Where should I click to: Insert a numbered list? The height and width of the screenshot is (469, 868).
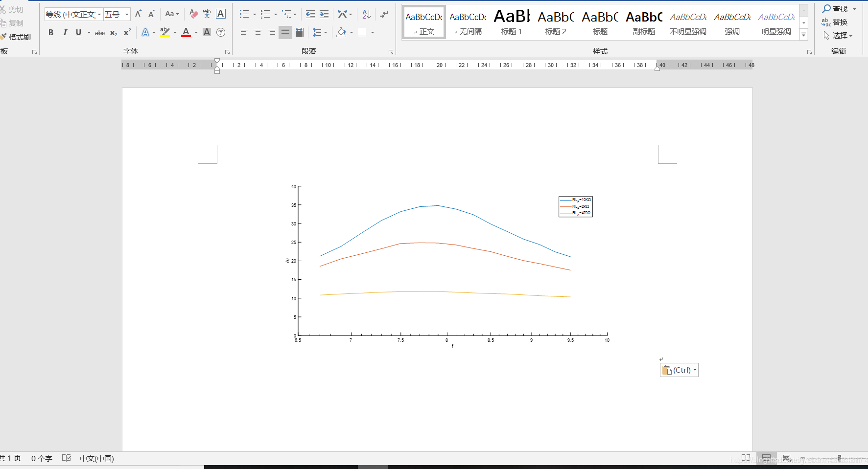click(265, 14)
